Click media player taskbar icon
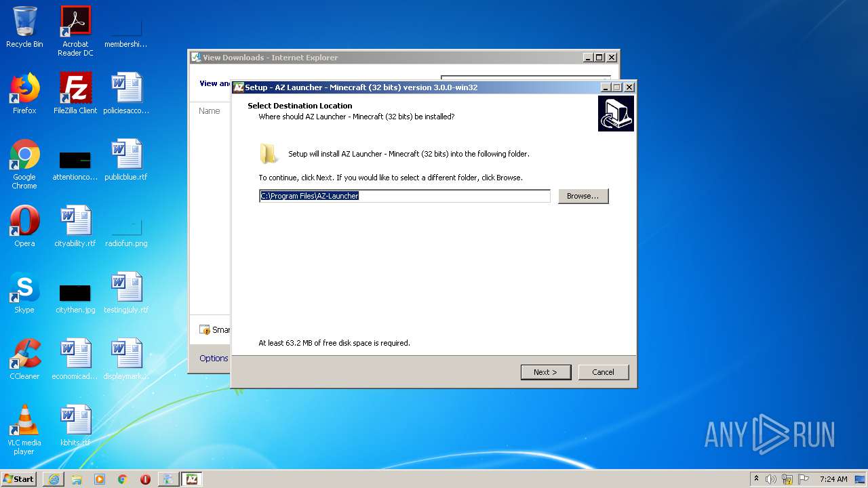The image size is (868, 488). 100,479
